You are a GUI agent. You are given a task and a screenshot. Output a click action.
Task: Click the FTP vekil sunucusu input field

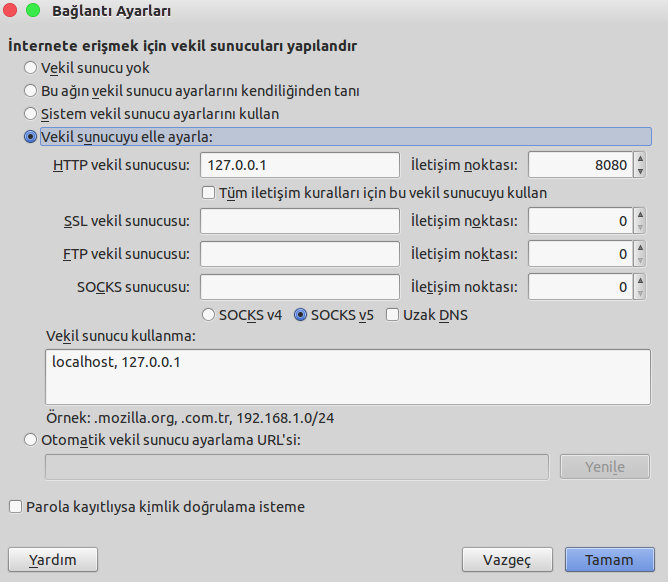pyautogui.click(x=299, y=254)
